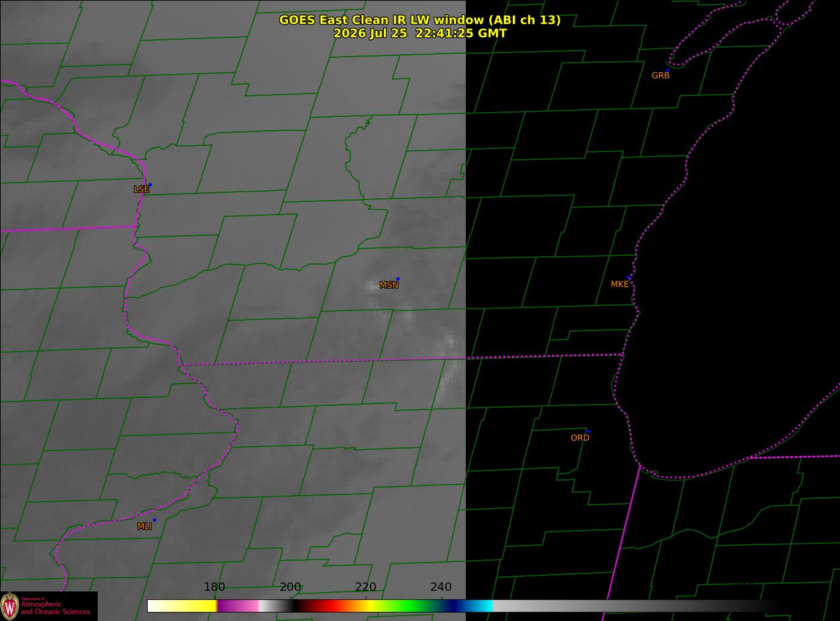Click the LSE station marker dot
This screenshot has width=840, height=621.
[x=150, y=184]
